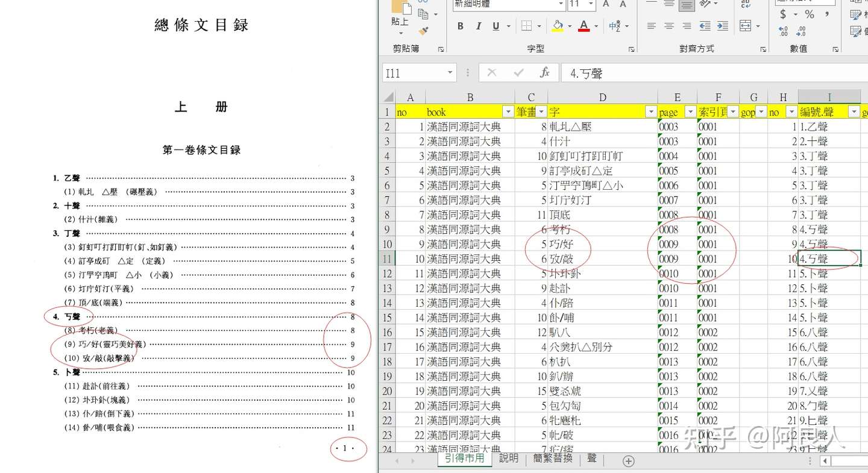This screenshot has height=473, width=868.
Task: Apply comma style number format
Action: click(827, 14)
